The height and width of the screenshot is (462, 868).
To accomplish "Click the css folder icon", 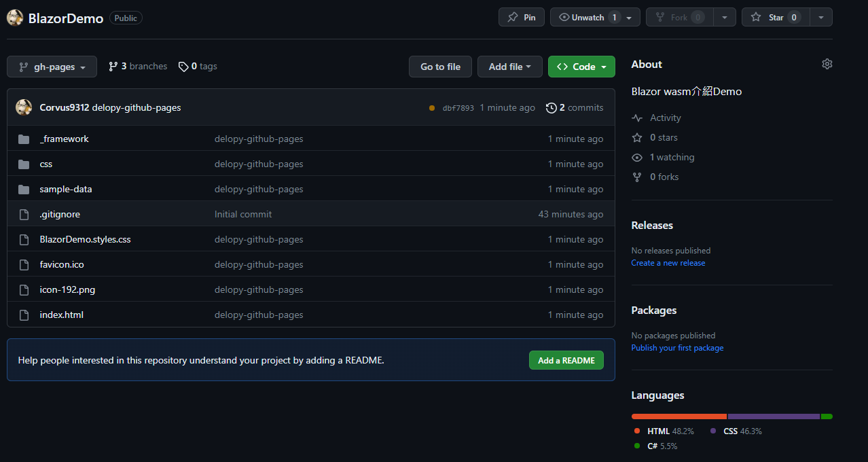I will click(x=24, y=164).
